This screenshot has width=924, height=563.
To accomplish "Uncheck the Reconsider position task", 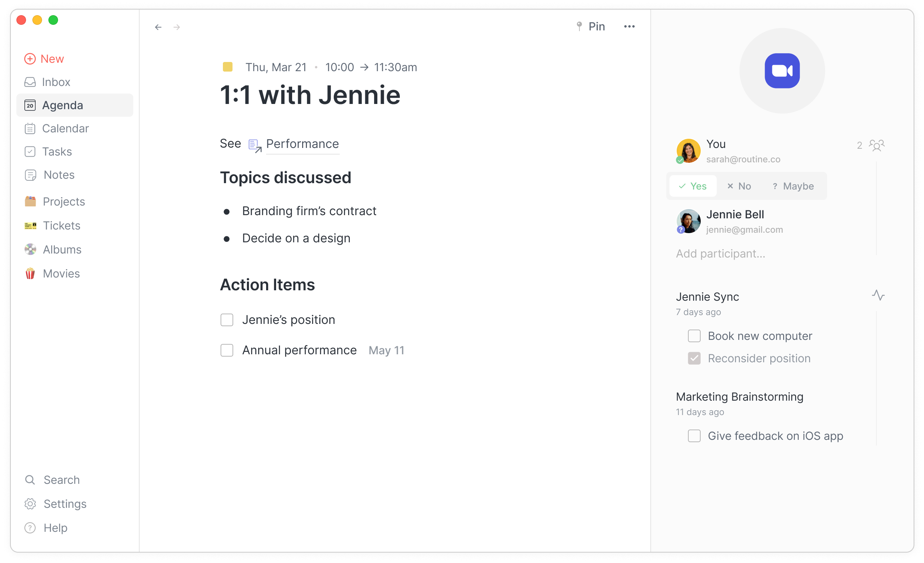I will [694, 358].
